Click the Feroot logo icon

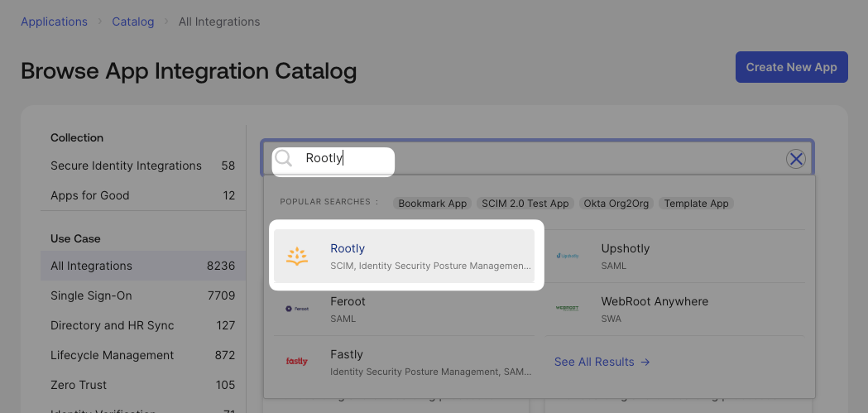pos(297,309)
